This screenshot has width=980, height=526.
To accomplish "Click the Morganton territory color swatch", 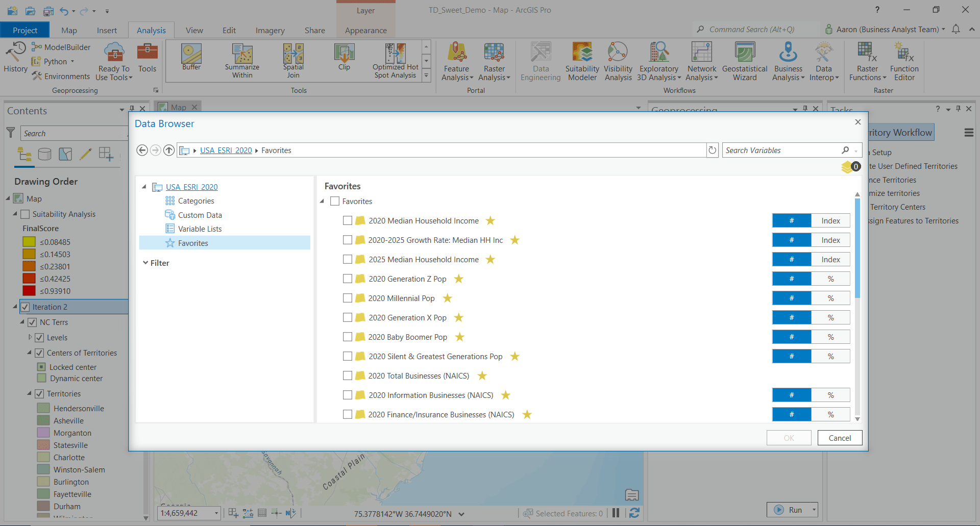I will point(43,433).
